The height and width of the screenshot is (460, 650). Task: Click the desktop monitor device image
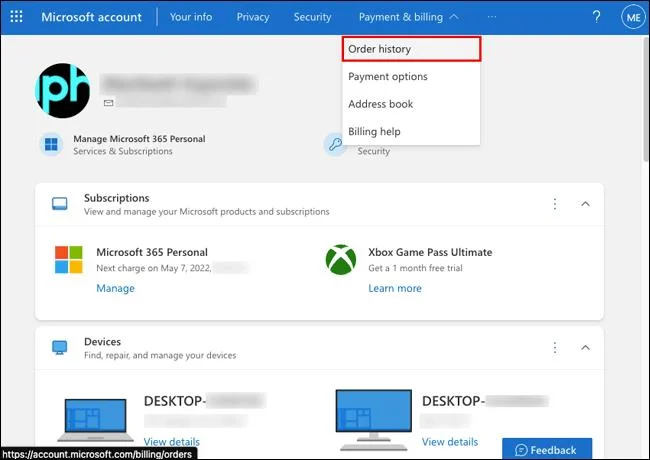coord(374,419)
